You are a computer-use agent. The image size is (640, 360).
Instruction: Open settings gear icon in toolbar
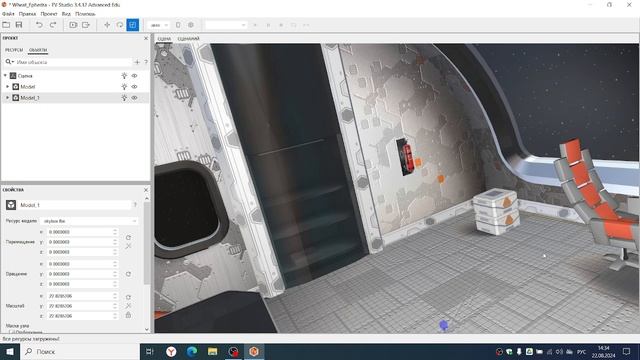coord(191,25)
